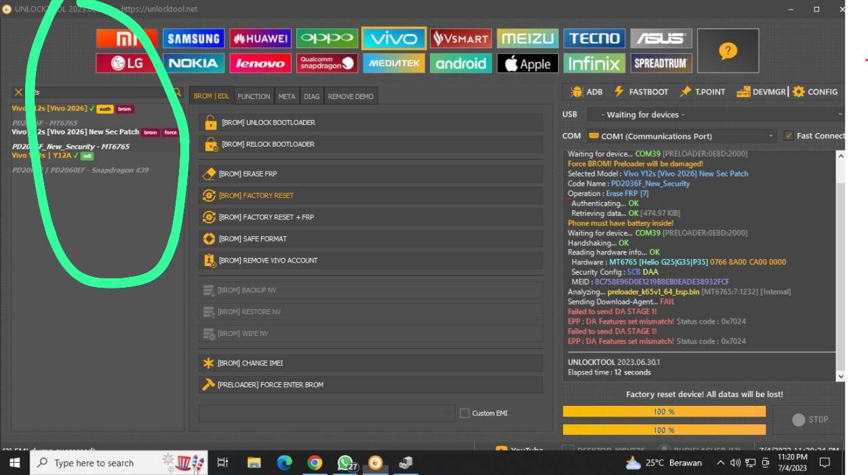
Task: Open Google Chrome from the taskbar
Action: pyautogui.click(x=315, y=463)
